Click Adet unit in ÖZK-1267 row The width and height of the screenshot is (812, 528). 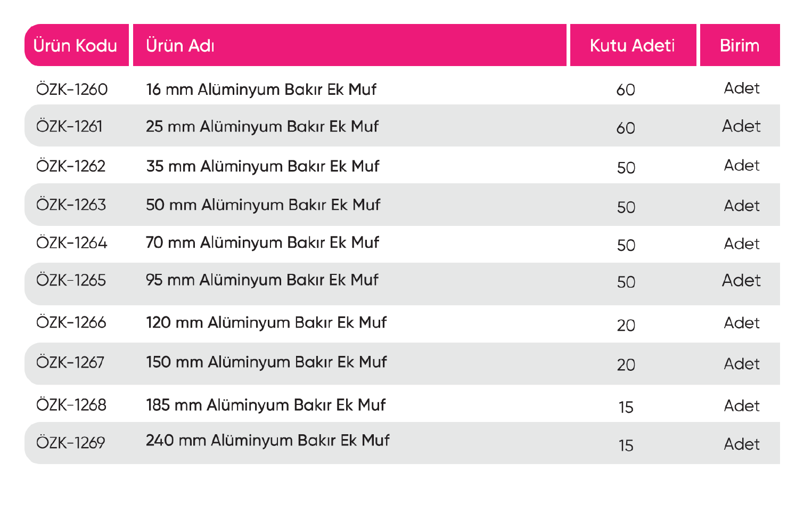(x=741, y=364)
